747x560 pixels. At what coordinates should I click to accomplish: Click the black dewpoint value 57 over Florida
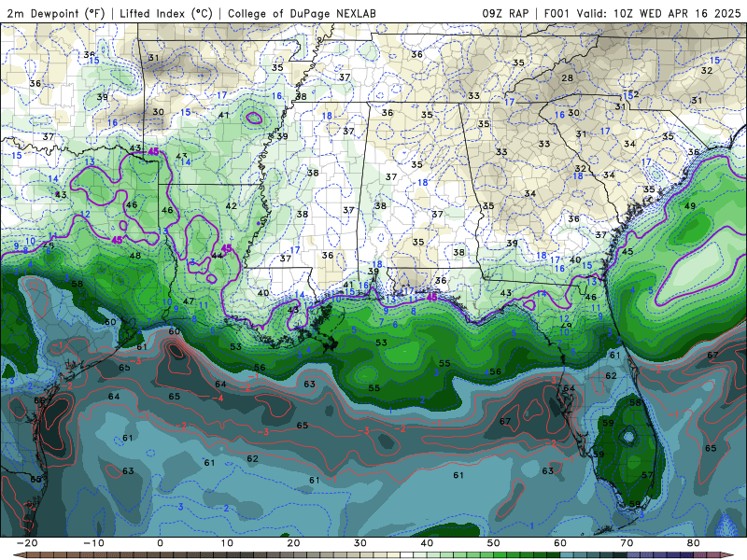(647, 475)
